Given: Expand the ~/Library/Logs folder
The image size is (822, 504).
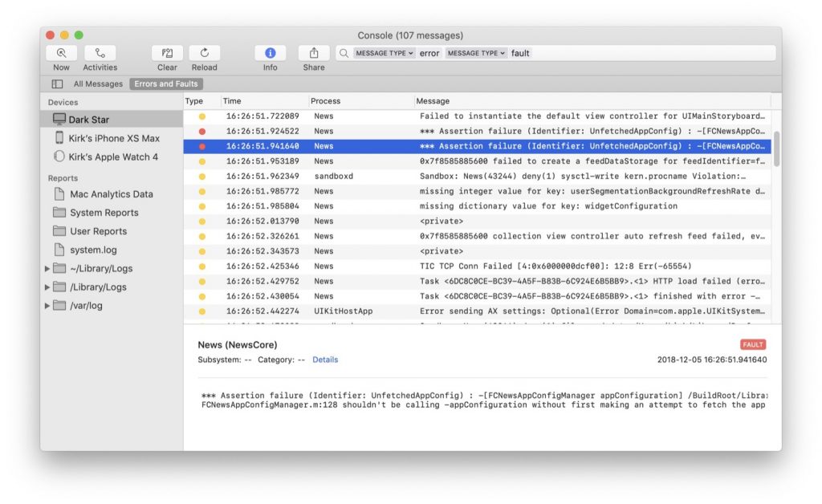Looking at the screenshot, I should point(47,267).
